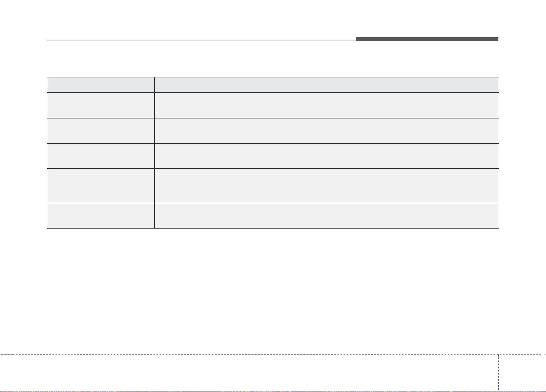Click the left cell of the tallest table row
The height and width of the screenshot is (392, 546).
[x=101, y=186]
